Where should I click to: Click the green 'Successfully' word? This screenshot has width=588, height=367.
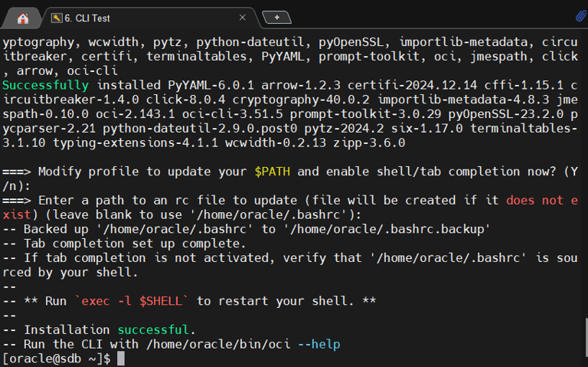point(46,85)
